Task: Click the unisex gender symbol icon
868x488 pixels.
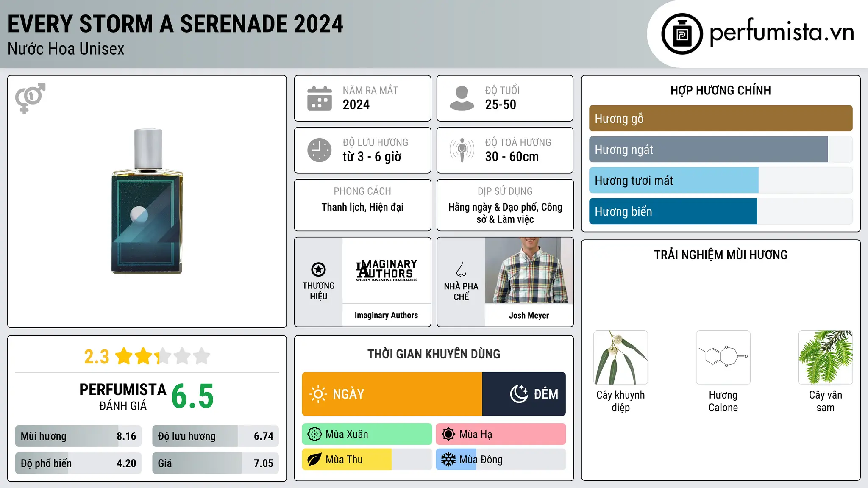Action: click(30, 98)
